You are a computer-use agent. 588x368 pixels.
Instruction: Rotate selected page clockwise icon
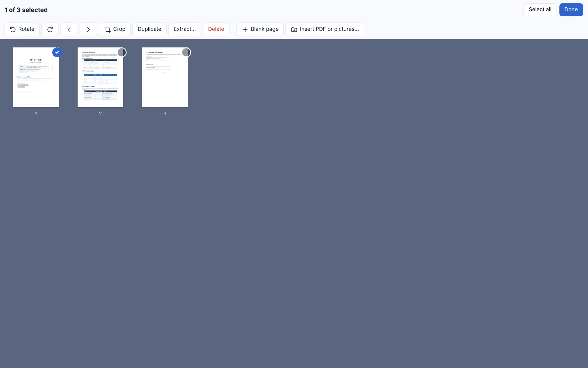tap(50, 29)
